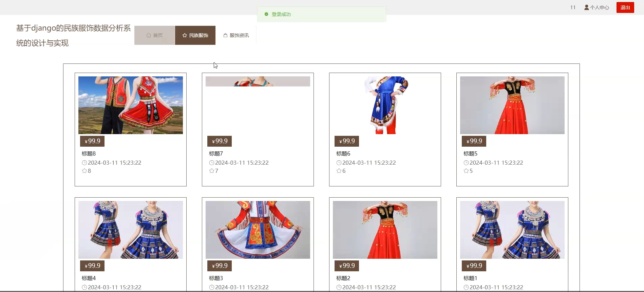Click the star favorite icon under 标题7
Viewport: 644px width, 292px height.
coord(212,171)
